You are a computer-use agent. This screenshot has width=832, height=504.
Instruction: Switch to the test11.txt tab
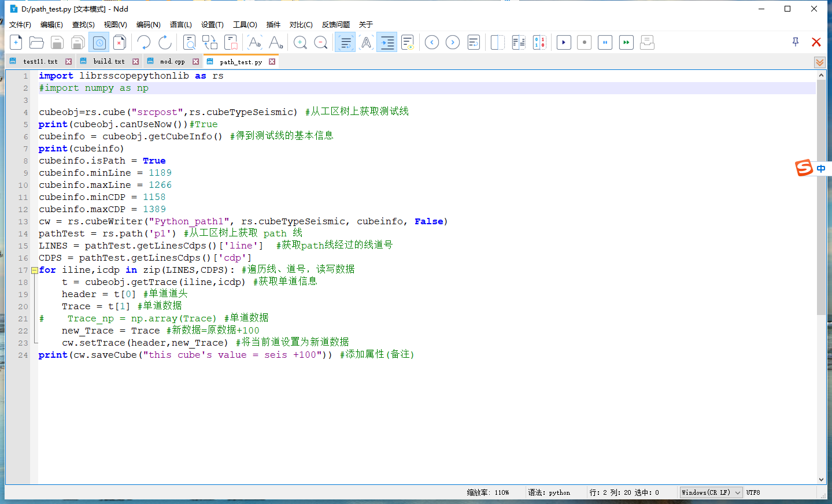pyautogui.click(x=40, y=61)
